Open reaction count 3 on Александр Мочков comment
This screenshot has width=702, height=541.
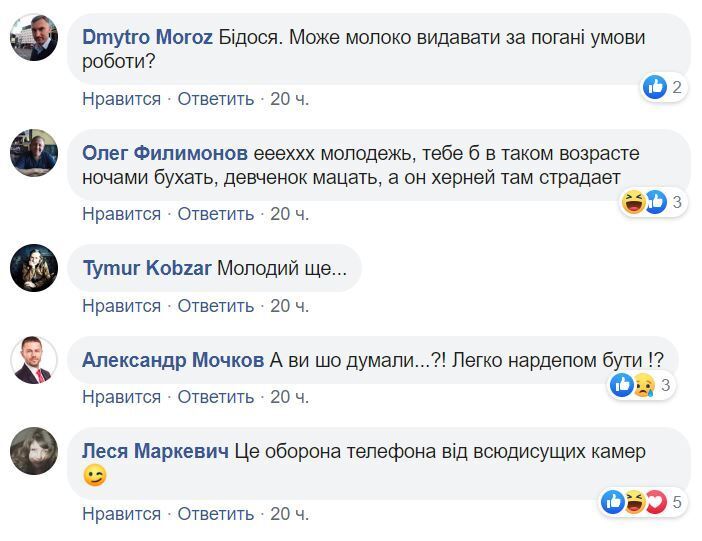(665, 385)
